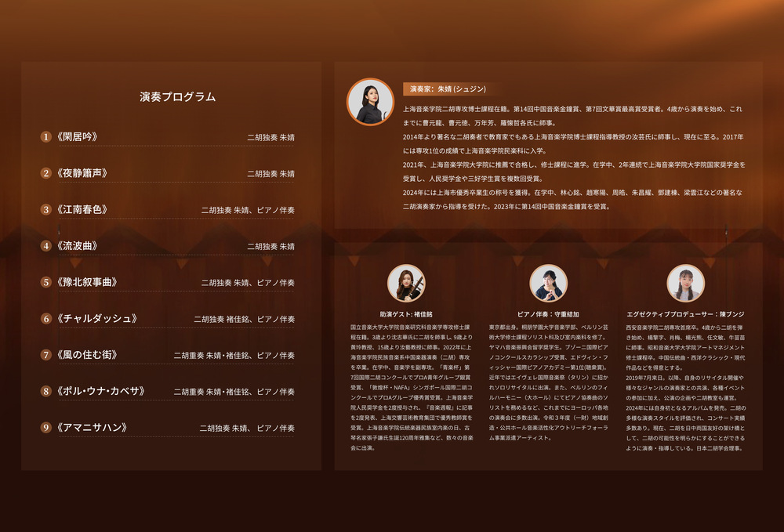Open pianist 守重結加's circular portrait

548,283
